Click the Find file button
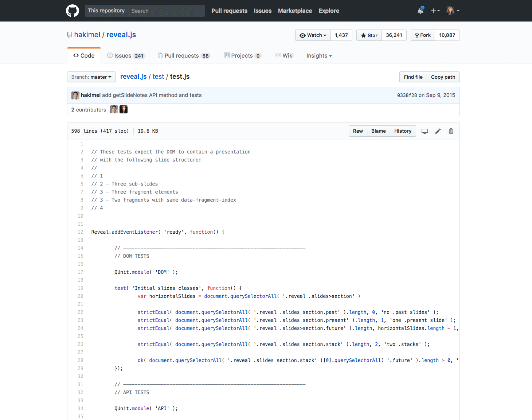532x420 pixels. (413, 77)
